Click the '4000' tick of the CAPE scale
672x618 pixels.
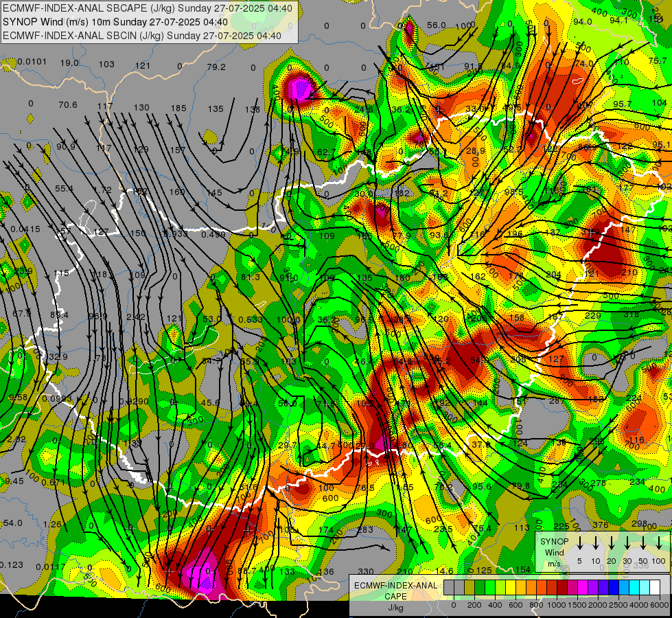[x=639, y=605]
